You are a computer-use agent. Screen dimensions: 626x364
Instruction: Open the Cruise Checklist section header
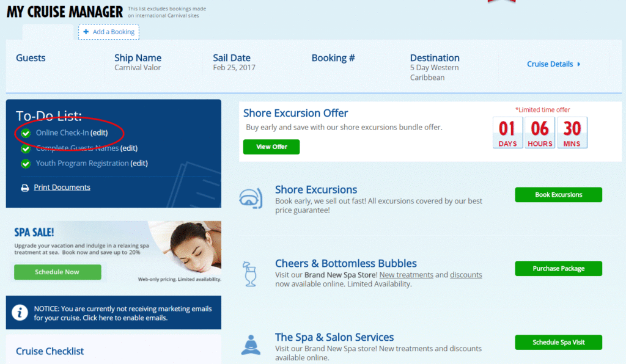50,351
